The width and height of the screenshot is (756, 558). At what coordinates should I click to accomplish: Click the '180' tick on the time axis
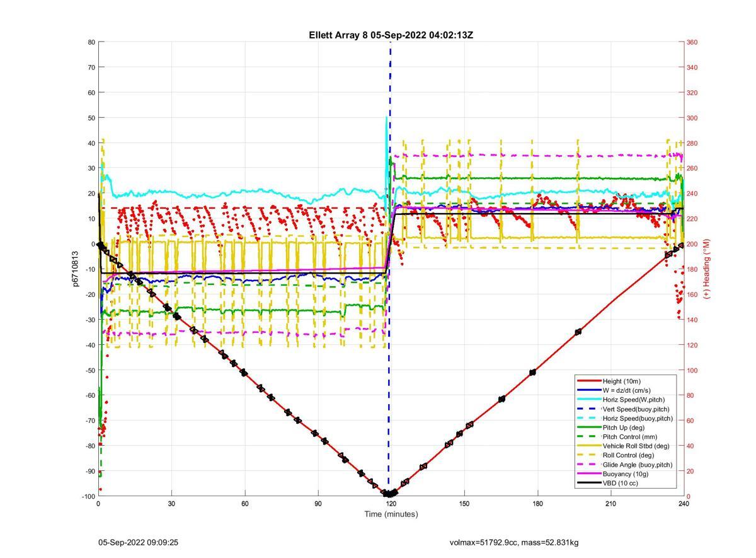click(x=537, y=503)
